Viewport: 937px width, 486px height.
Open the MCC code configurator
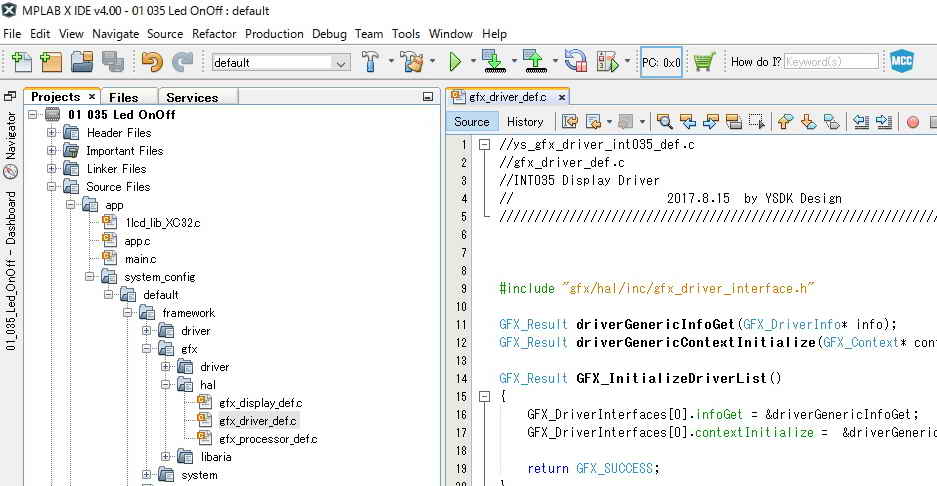(x=902, y=61)
